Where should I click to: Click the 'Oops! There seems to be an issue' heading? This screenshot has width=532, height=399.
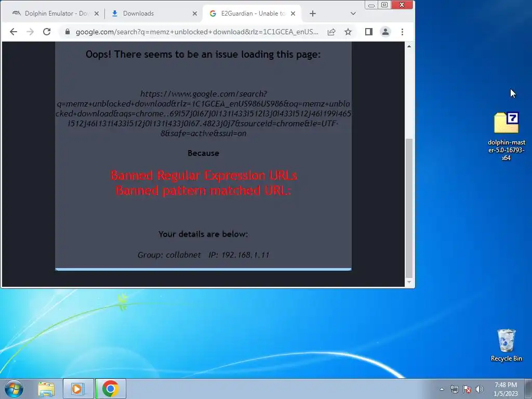(x=203, y=54)
